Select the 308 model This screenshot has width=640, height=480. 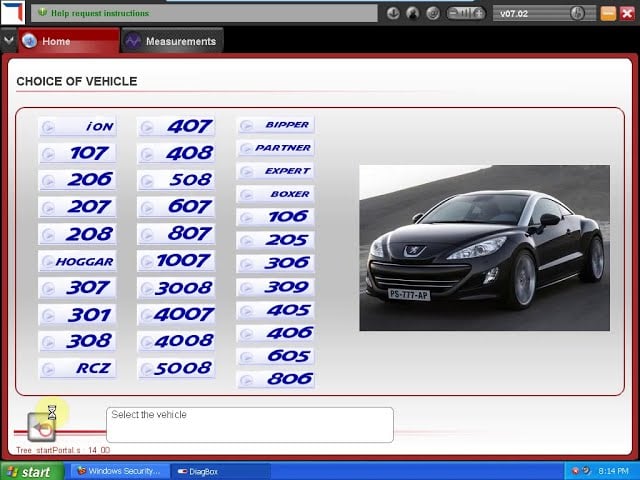pos(78,341)
